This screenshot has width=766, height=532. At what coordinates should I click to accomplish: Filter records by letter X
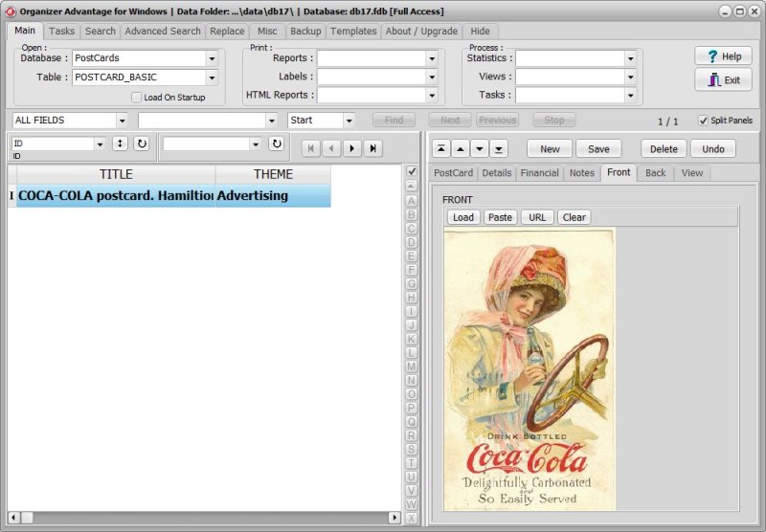pyautogui.click(x=412, y=519)
